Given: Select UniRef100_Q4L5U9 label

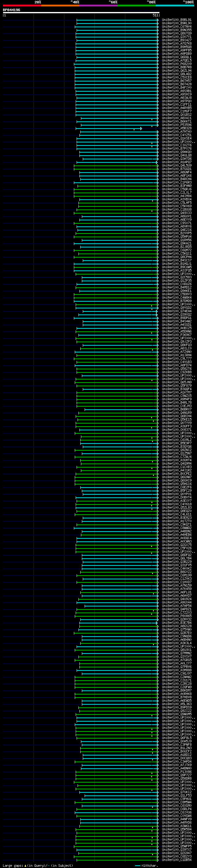Looking at the screenshot, I should click(x=176, y=165).
